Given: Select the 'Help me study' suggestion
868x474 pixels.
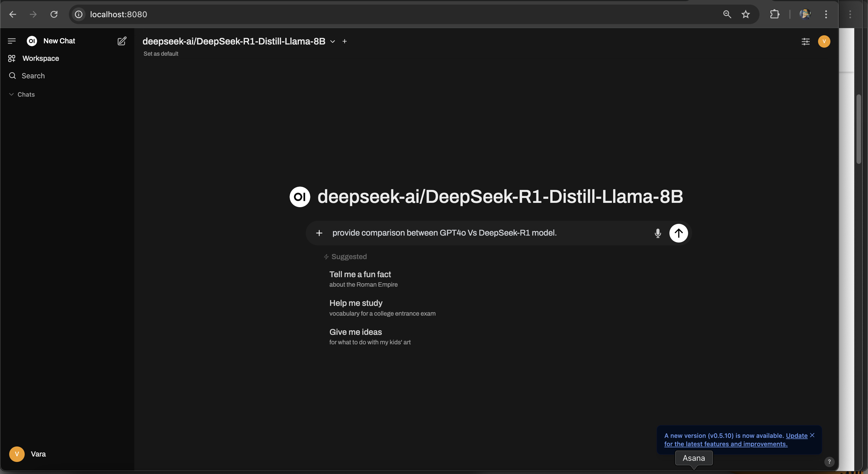Looking at the screenshot, I should (356, 308).
